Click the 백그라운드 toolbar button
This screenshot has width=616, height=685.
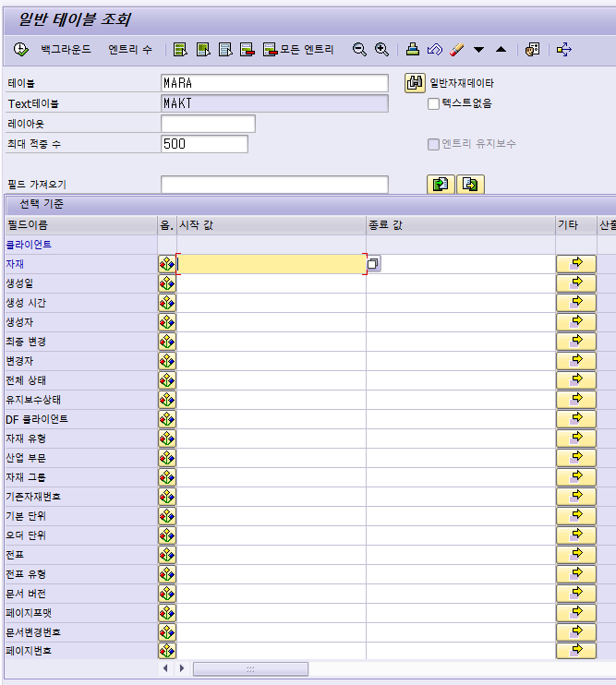(x=66, y=49)
